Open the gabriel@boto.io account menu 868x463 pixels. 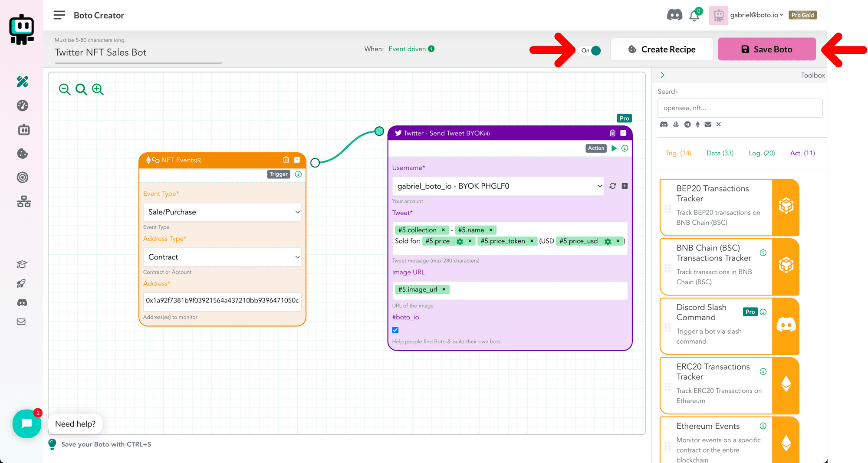click(x=757, y=15)
